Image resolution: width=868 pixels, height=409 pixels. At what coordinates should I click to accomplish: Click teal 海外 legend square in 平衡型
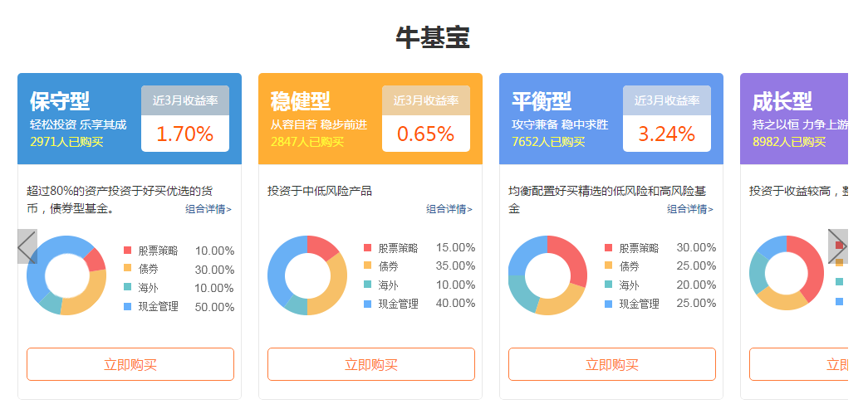point(609,285)
